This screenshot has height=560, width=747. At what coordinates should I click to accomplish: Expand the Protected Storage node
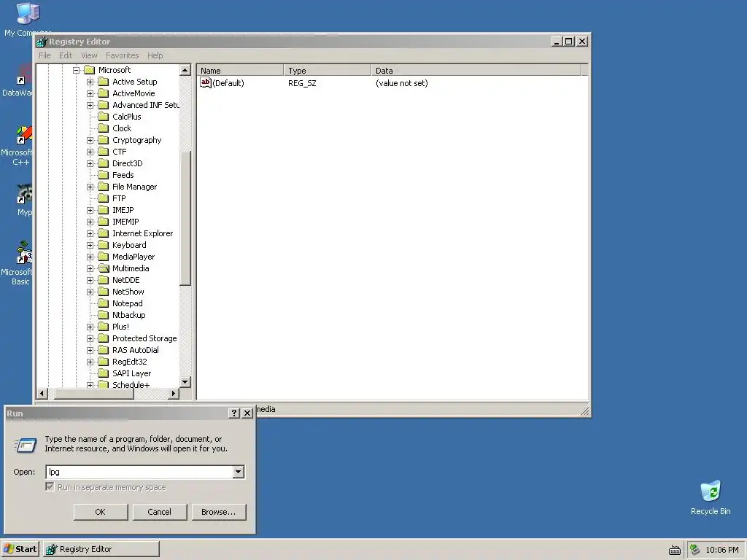click(x=90, y=338)
